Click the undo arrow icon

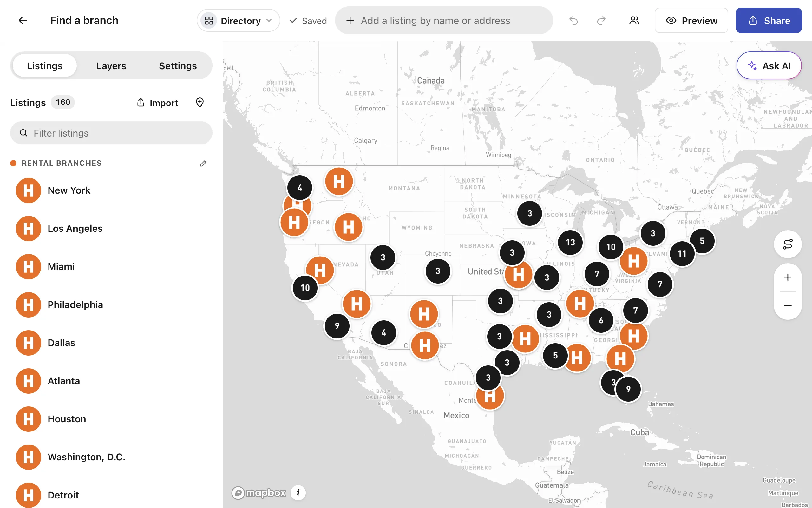point(573,21)
